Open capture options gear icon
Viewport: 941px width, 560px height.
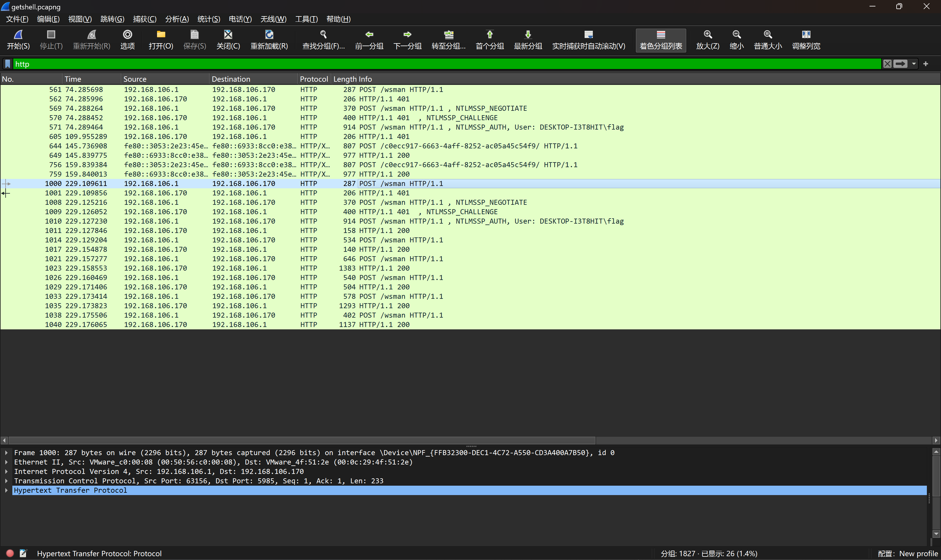[x=127, y=35]
